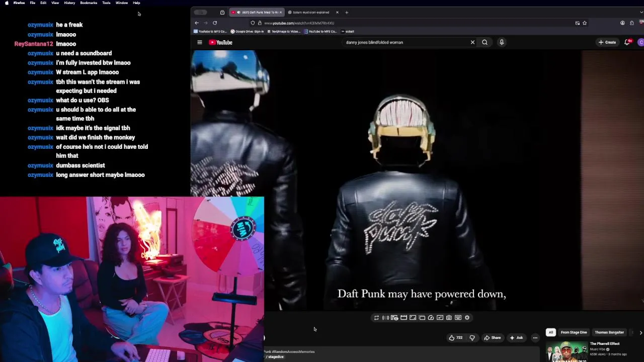Click the Ask button below the video
Viewport: 644px width, 362px height.
click(x=516, y=338)
